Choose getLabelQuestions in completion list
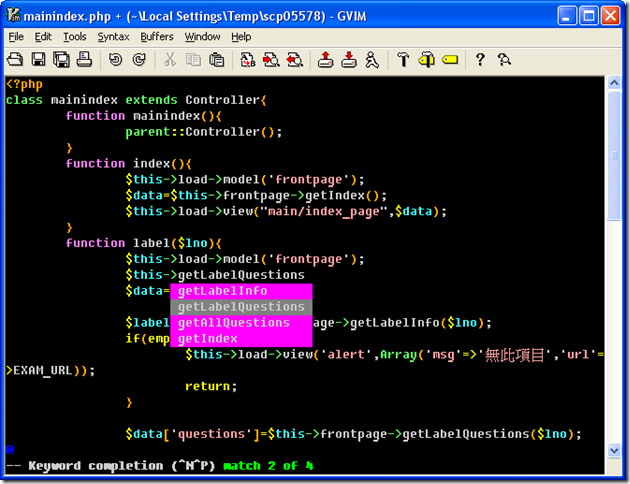Image resolution: width=630 pixels, height=484 pixels. pyautogui.click(x=241, y=307)
